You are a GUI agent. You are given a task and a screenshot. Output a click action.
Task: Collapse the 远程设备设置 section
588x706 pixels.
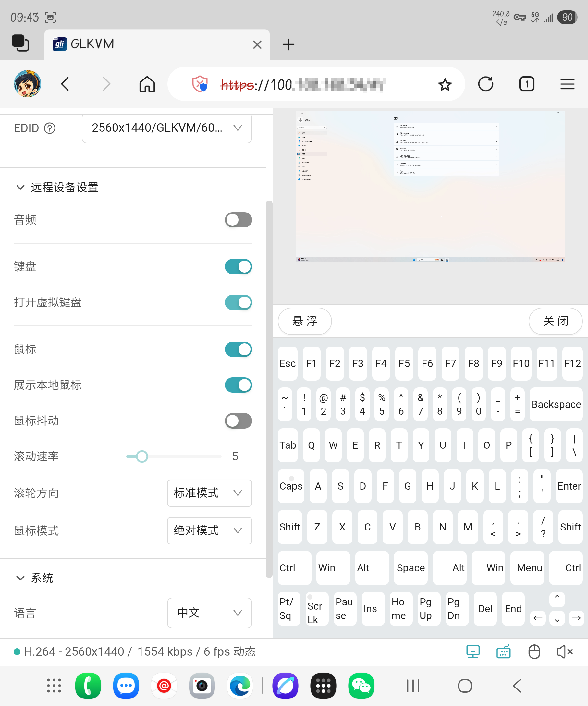pos(20,187)
